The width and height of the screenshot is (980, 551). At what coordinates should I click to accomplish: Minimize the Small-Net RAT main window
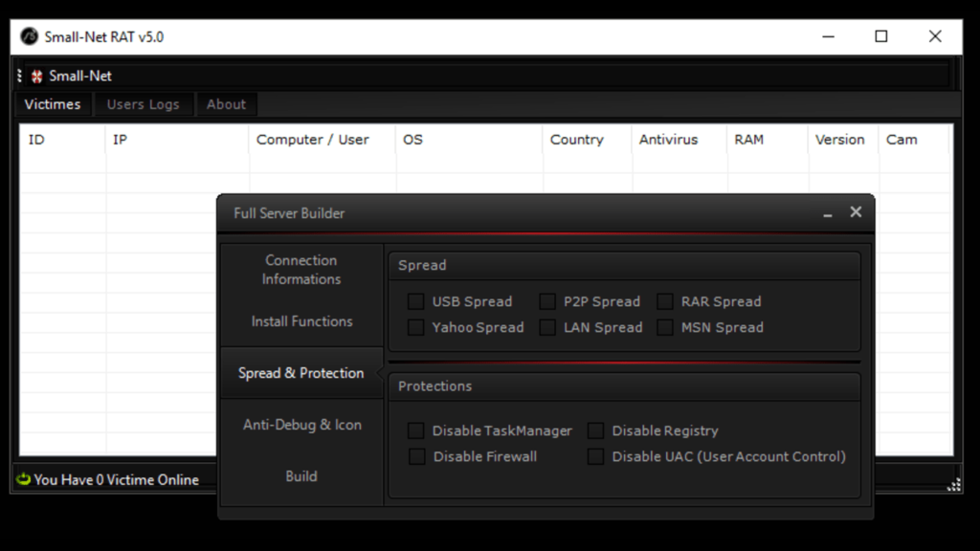click(x=828, y=37)
